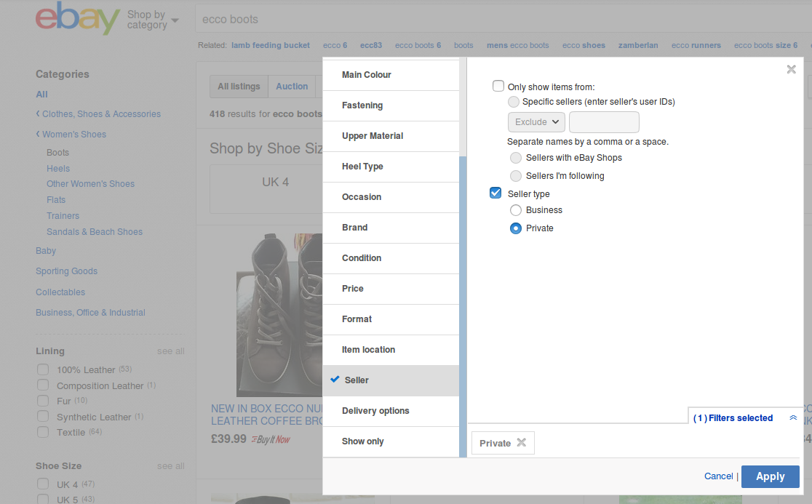Choose the Private seller type

516,228
